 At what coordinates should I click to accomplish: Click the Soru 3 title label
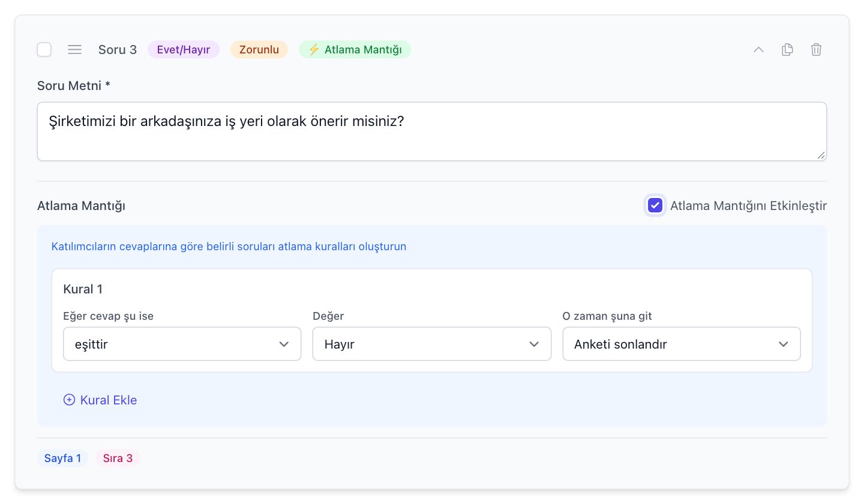tap(118, 50)
